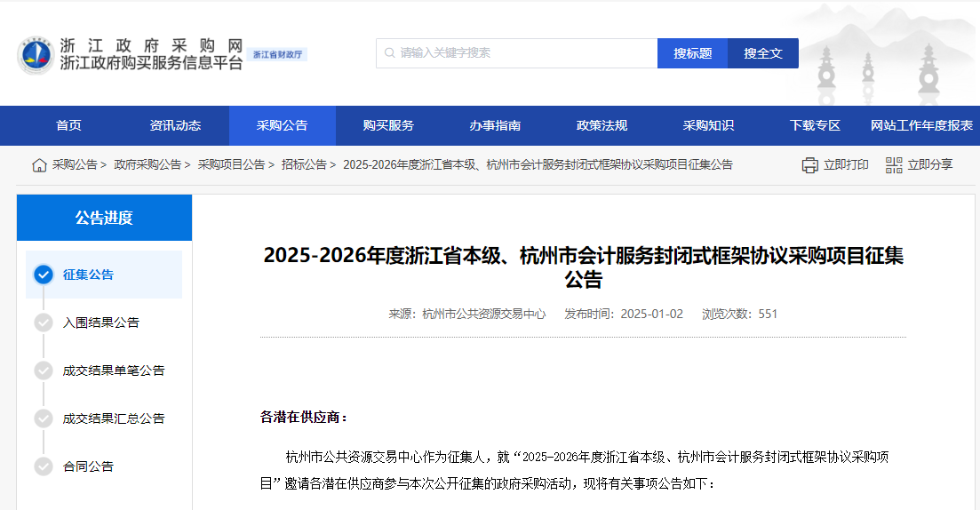Click the gray step circle beside 合同公告
The width and height of the screenshot is (980, 510).
[x=44, y=466]
